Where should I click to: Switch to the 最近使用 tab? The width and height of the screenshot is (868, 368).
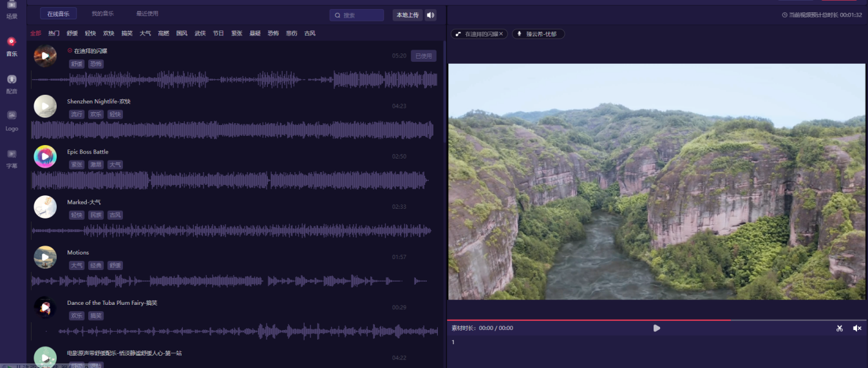pos(147,14)
